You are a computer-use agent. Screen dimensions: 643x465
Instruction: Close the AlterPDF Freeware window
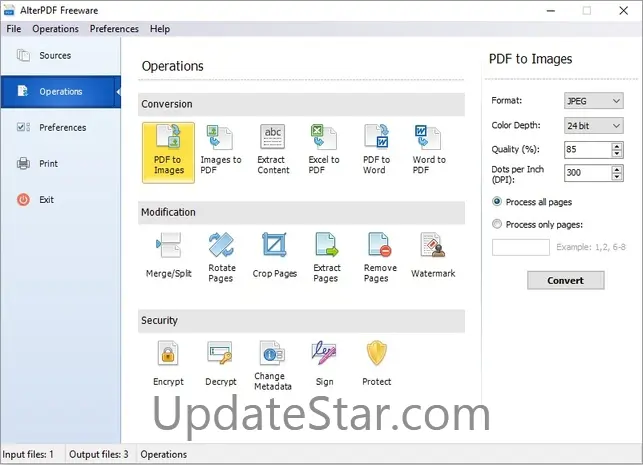pyautogui.click(x=623, y=11)
